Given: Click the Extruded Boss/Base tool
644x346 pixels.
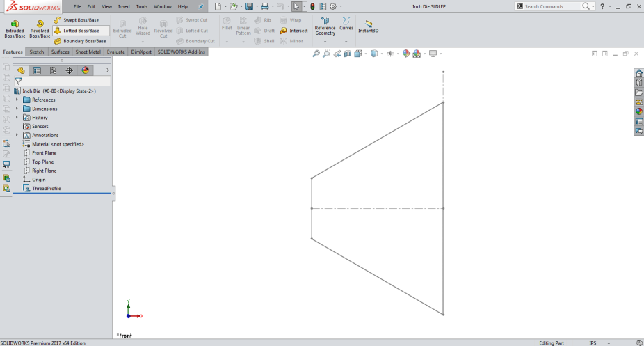Looking at the screenshot, I should (x=15, y=29).
